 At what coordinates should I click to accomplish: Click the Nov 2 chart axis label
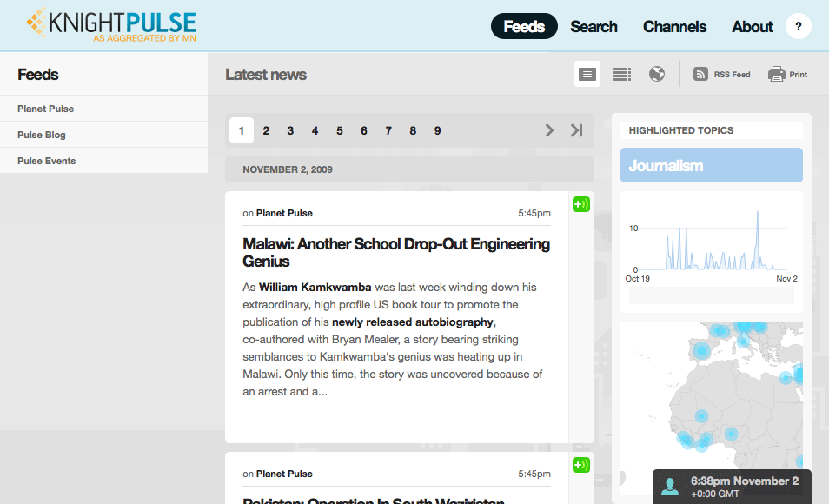pos(786,279)
